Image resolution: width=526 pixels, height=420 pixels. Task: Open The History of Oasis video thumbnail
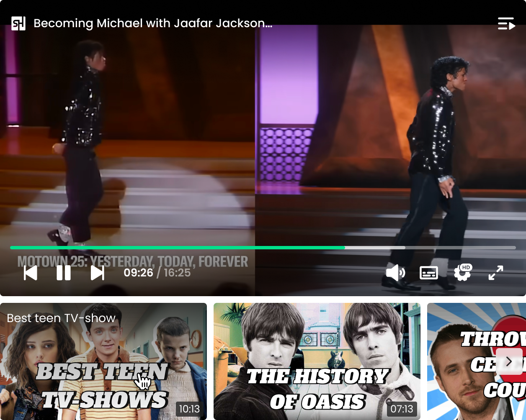pyautogui.click(x=317, y=361)
